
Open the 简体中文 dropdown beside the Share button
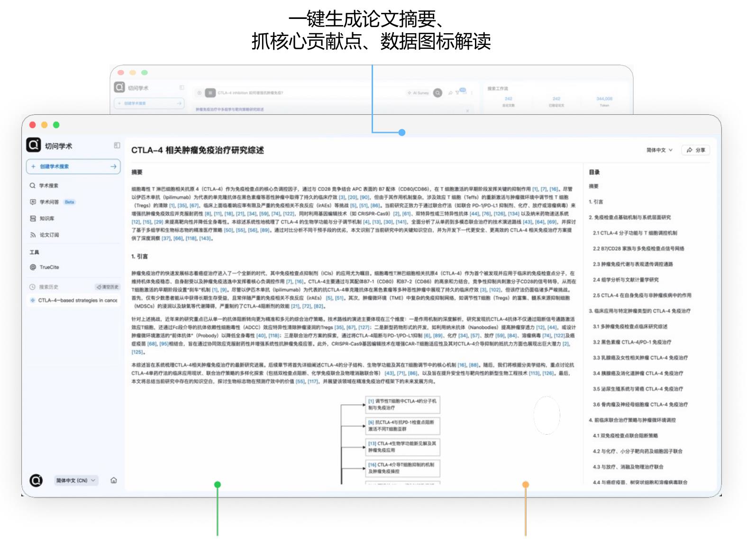660,150
